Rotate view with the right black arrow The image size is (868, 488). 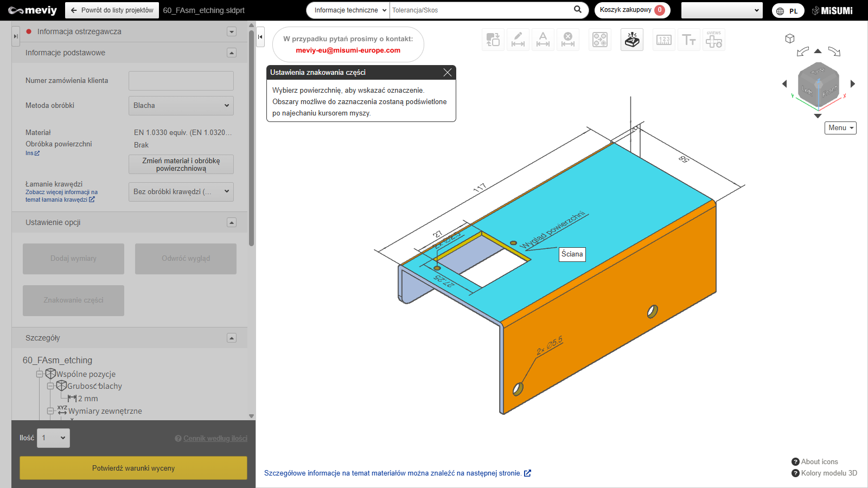(853, 84)
